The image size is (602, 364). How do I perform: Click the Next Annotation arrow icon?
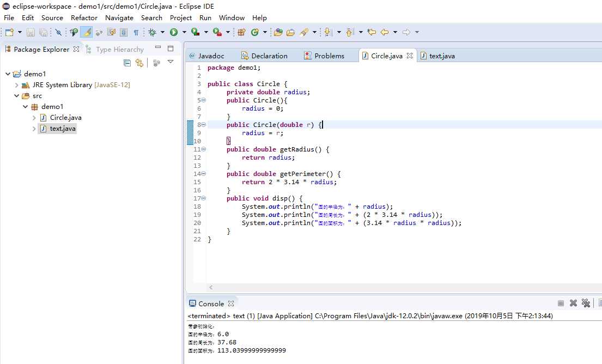tap(327, 32)
